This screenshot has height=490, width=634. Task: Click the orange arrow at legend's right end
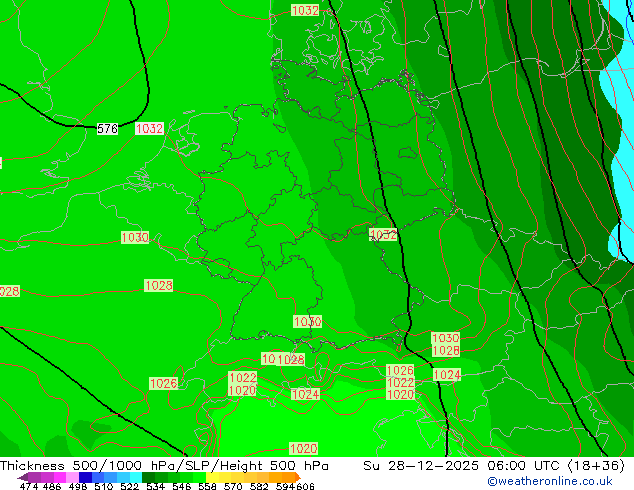[x=298, y=477]
